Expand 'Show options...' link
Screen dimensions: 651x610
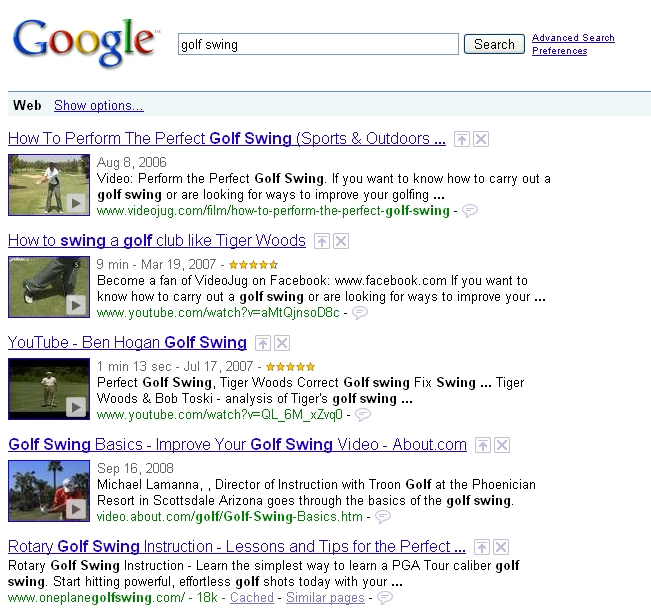tap(99, 105)
